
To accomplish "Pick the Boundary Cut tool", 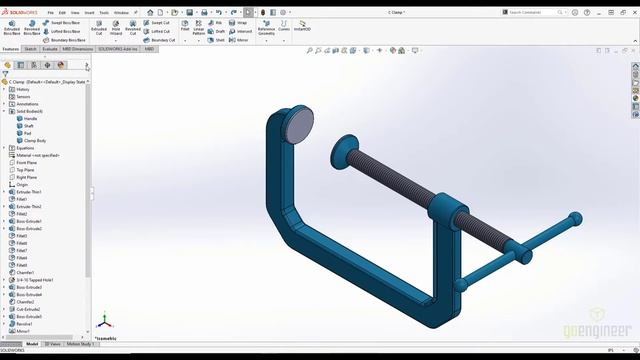I will click(159, 40).
